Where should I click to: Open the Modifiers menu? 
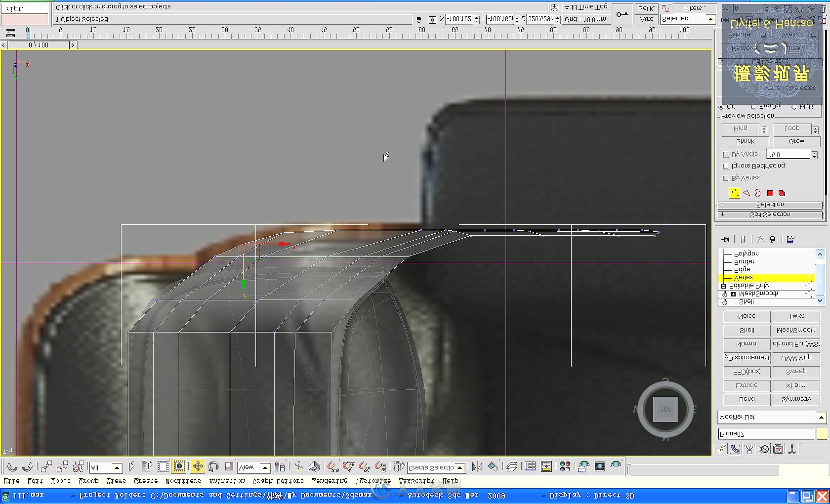tap(183, 481)
